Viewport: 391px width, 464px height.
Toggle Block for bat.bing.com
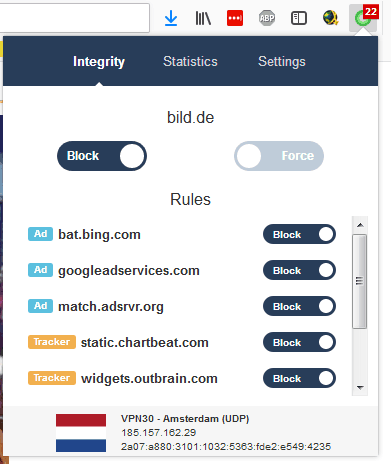[299, 234]
